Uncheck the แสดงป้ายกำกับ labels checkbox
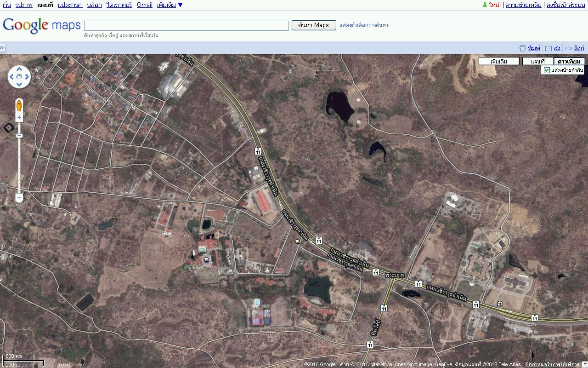588x368 pixels. (x=547, y=70)
